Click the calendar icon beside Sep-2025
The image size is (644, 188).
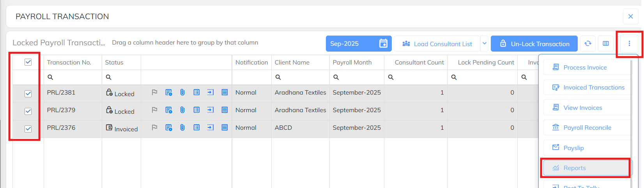(x=383, y=43)
